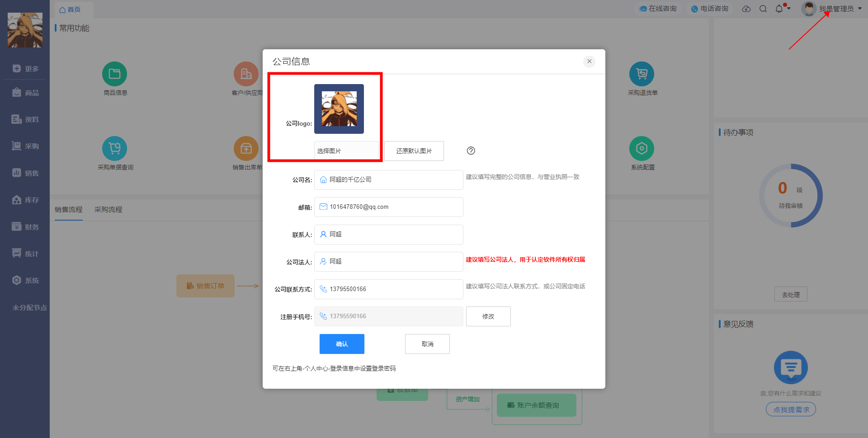Click the 公司名 input field
Viewport: 868px width, 438px height.
pyautogui.click(x=389, y=180)
